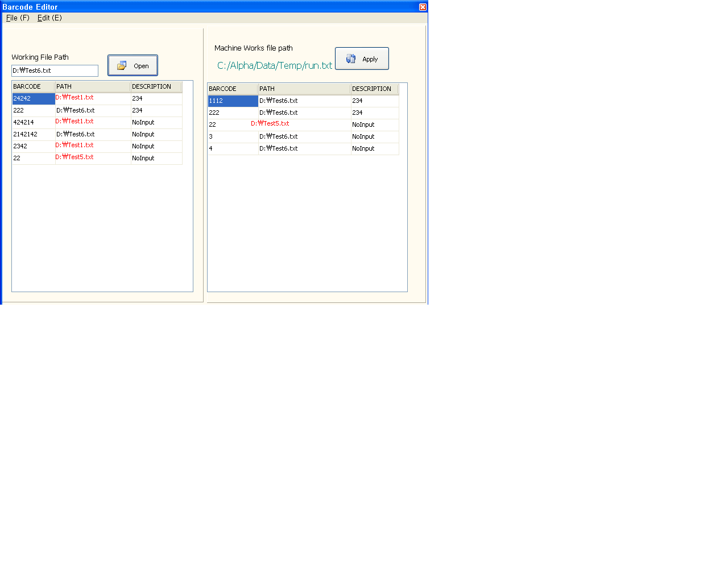Image resolution: width=728 pixels, height=582 pixels.
Task: Select barcode 424214 in left table
Action: tap(23, 123)
